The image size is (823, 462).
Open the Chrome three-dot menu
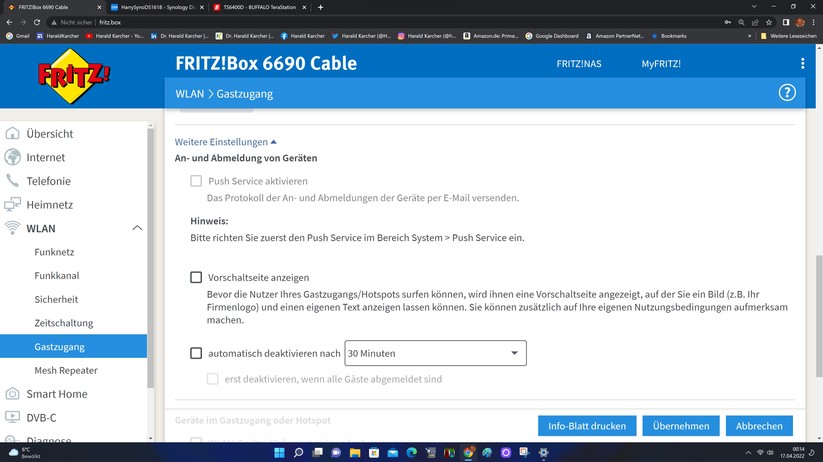pos(814,22)
